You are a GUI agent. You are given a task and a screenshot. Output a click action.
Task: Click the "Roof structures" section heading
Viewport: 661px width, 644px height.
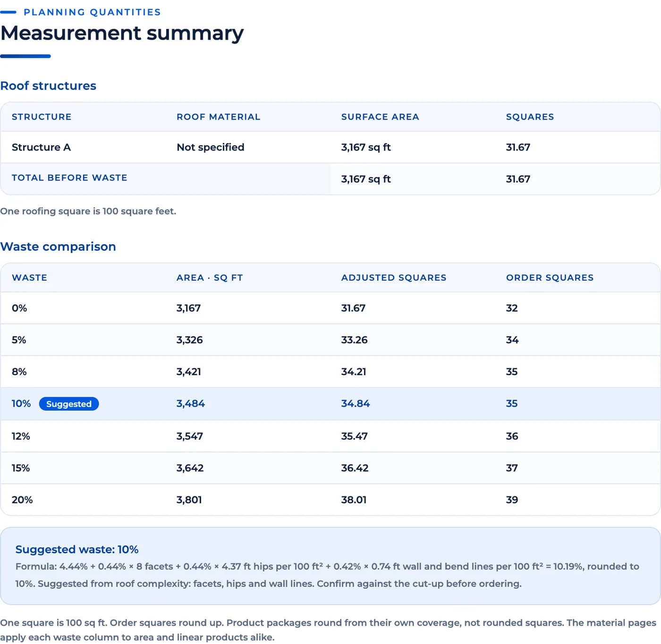tap(48, 86)
